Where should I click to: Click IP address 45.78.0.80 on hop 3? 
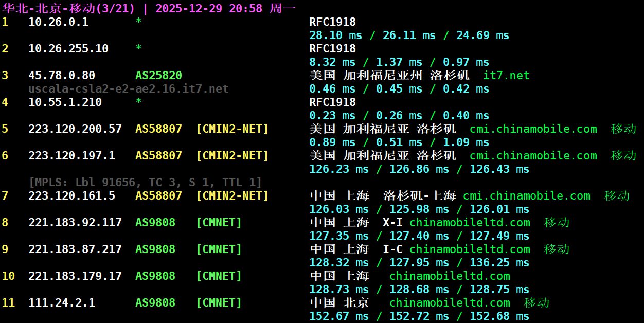pos(62,76)
